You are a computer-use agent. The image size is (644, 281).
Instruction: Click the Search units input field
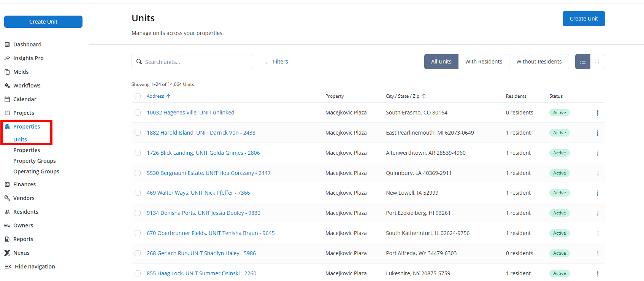click(x=192, y=62)
